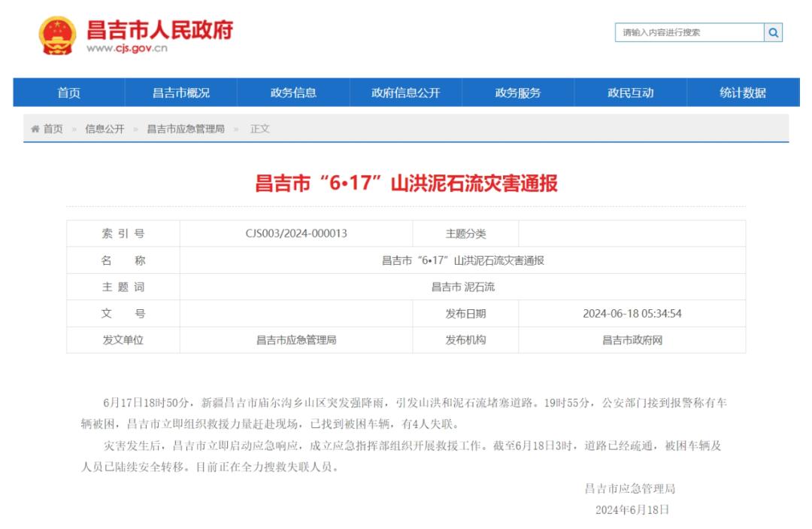Open the 昌吉市概况 navigation menu
This screenshot has width=812, height=529.
click(180, 92)
